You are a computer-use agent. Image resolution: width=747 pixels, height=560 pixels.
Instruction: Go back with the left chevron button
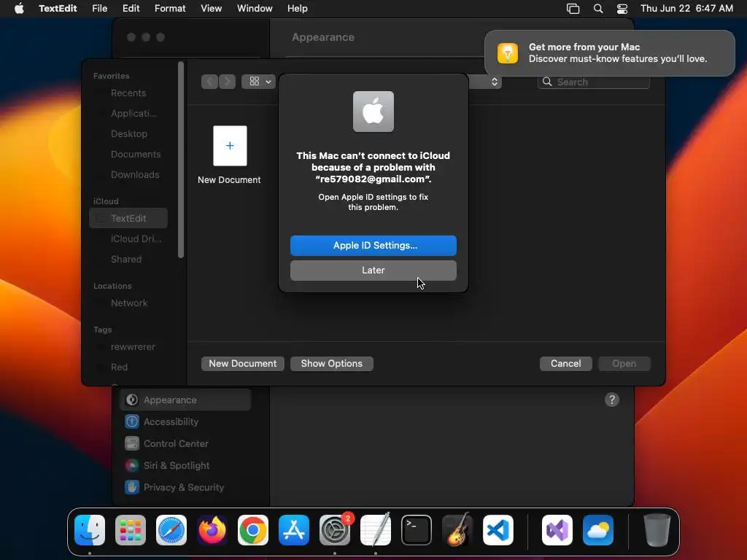click(x=209, y=82)
